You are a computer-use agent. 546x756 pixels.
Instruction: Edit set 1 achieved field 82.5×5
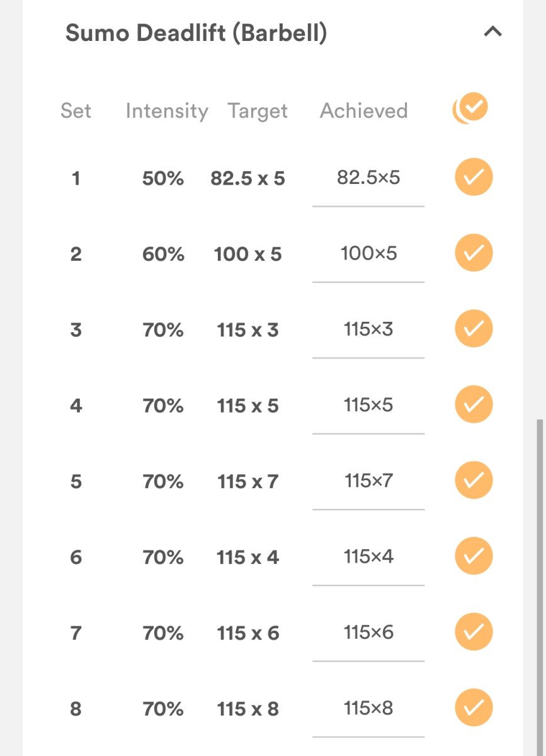pyautogui.click(x=368, y=178)
